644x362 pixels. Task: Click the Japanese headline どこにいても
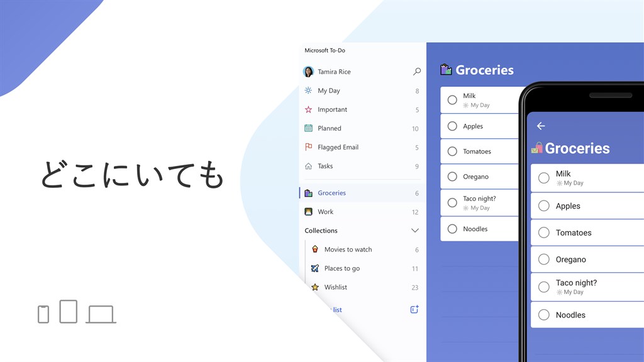coord(132,175)
